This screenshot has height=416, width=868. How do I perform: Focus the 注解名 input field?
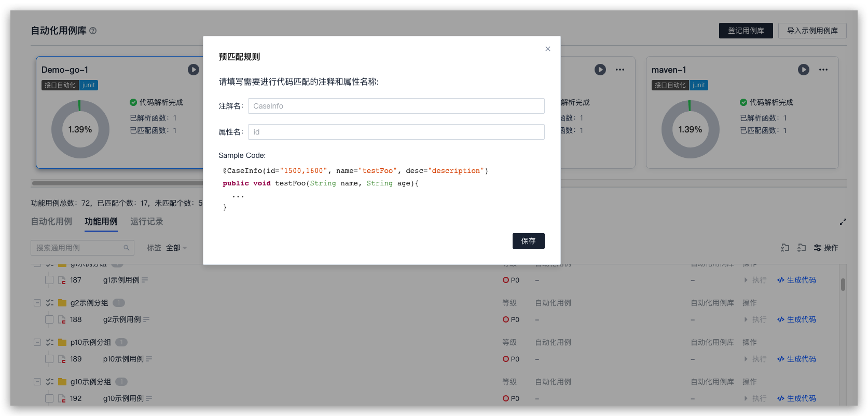click(x=396, y=106)
